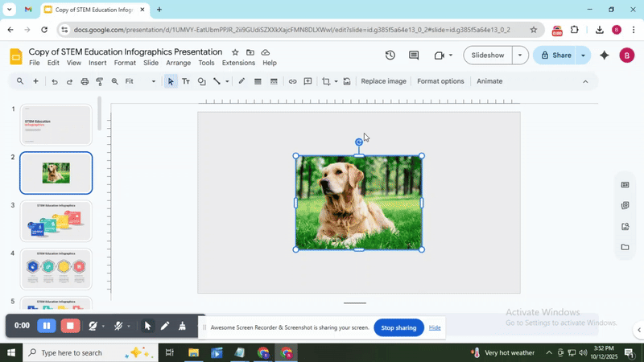This screenshot has height=362, width=644.
Task: Open the Insert link tool
Action: point(292,81)
